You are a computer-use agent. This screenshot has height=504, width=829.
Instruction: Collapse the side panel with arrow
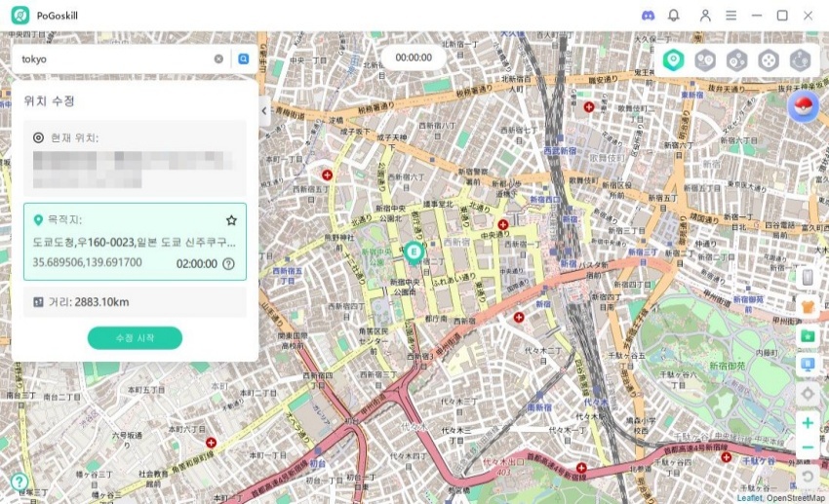[264, 111]
